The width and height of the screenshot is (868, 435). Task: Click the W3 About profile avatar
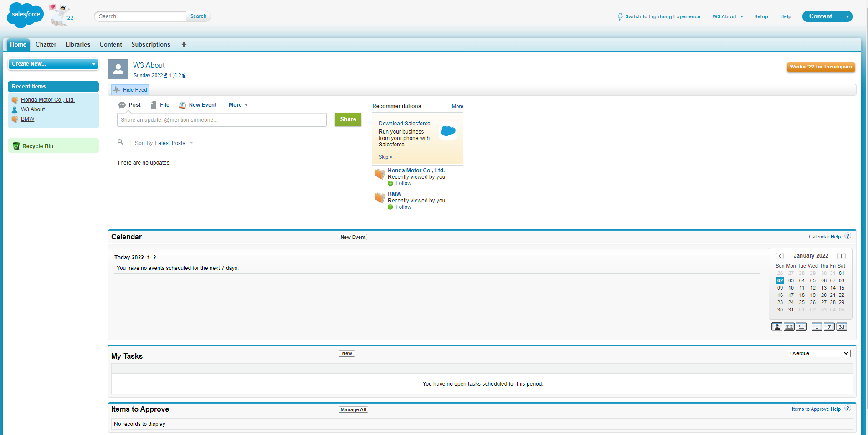(118, 69)
